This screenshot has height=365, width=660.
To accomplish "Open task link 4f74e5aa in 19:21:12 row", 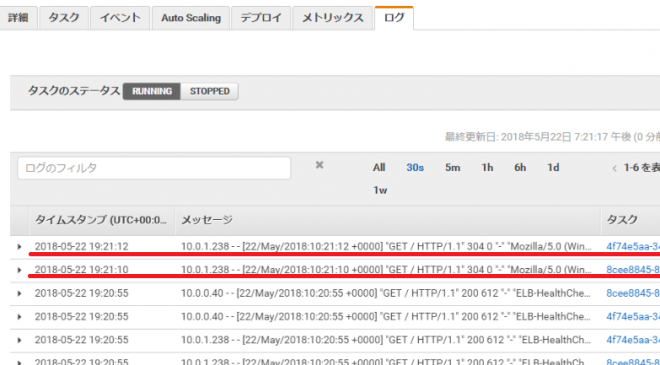I will point(633,246).
